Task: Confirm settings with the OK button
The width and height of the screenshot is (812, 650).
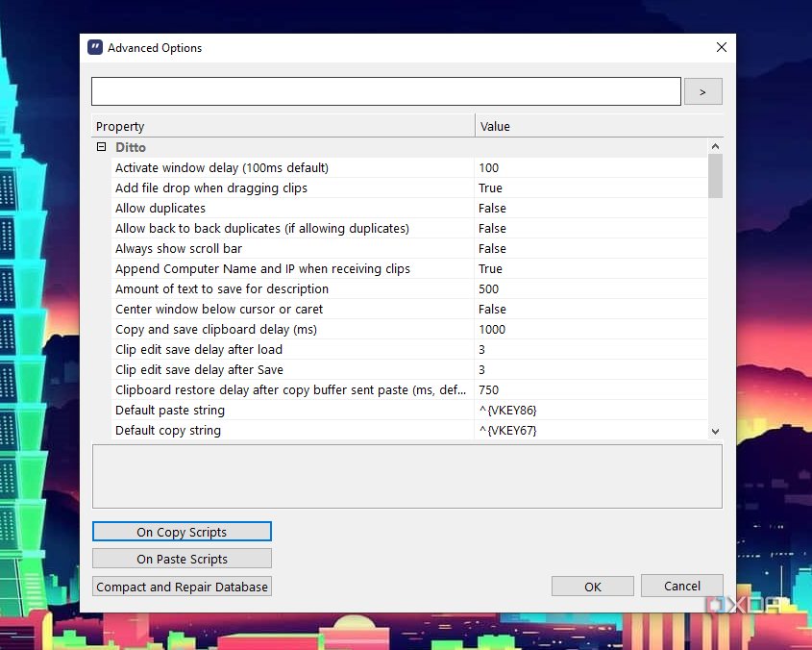Action: [593, 587]
